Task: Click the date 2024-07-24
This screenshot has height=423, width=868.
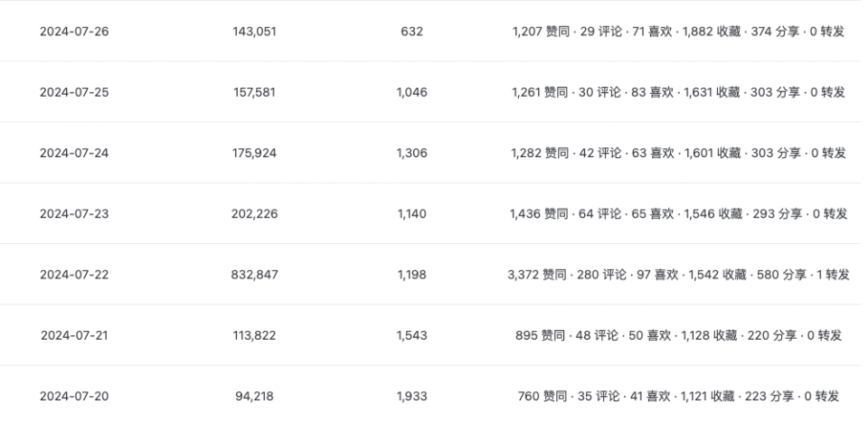Action: coord(74,153)
